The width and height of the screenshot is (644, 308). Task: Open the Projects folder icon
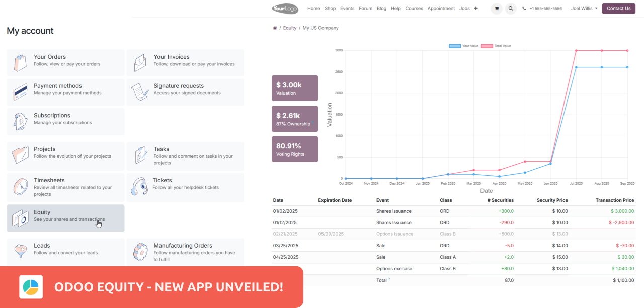pyautogui.click(x=20, y=155)
